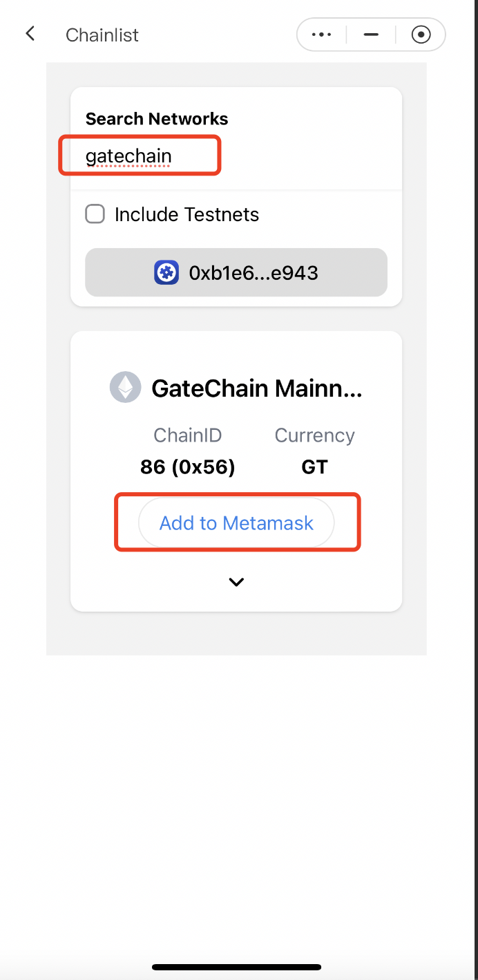Add GateChain via Add to Metamask

tap(236, 523)
